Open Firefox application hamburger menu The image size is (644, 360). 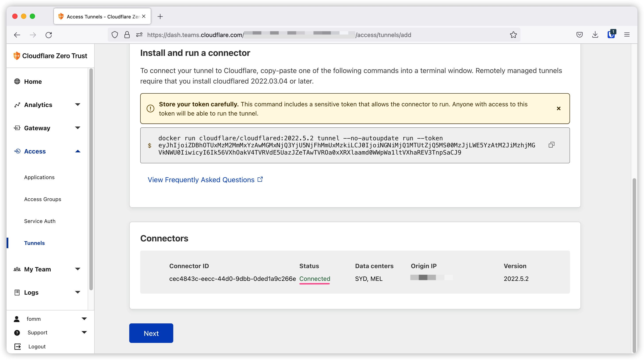[627, 35]
